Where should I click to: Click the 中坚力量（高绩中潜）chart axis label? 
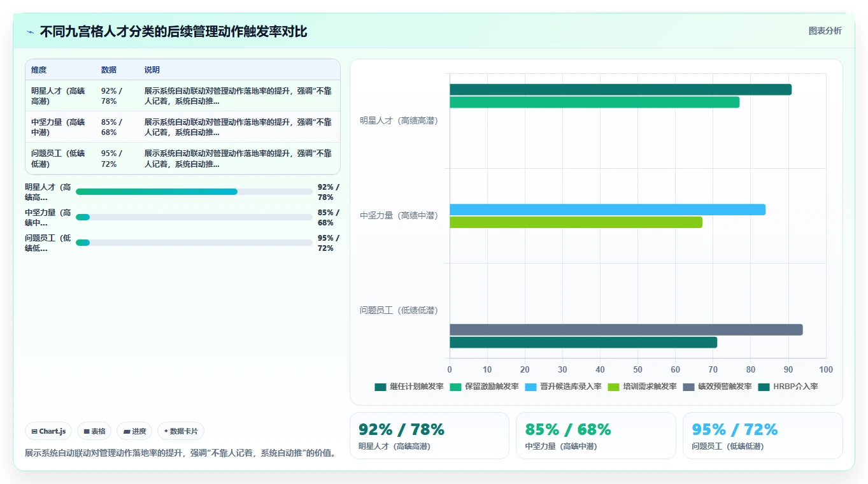(x=399, y=215)
